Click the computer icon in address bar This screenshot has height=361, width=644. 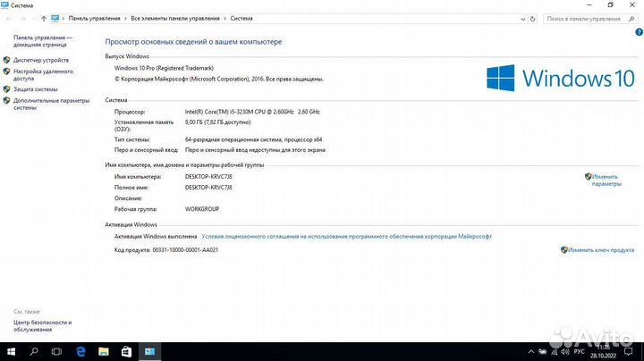coord(55,19)
